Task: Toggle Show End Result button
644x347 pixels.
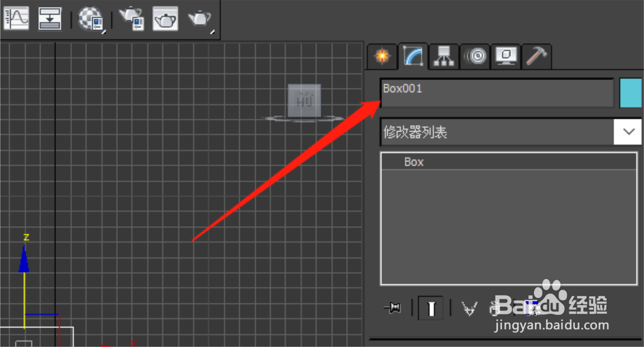Action: 431,308
